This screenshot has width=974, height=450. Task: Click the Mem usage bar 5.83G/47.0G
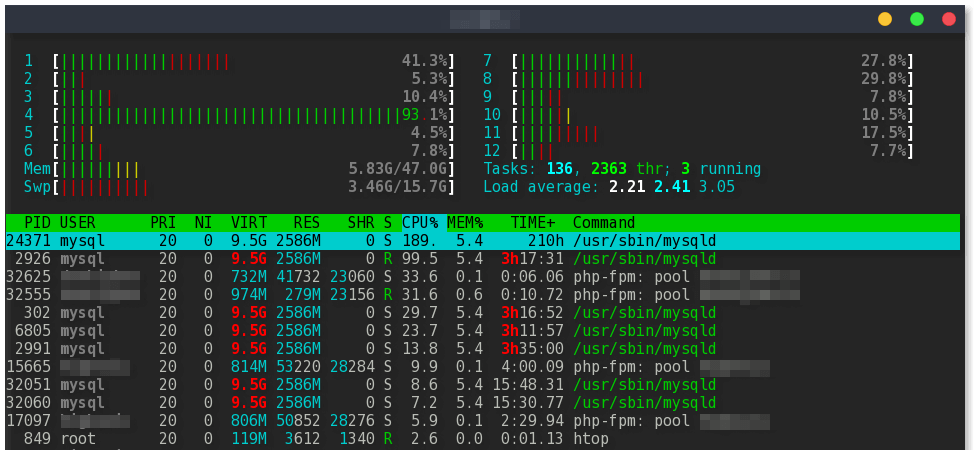click(x=253, y=169)
